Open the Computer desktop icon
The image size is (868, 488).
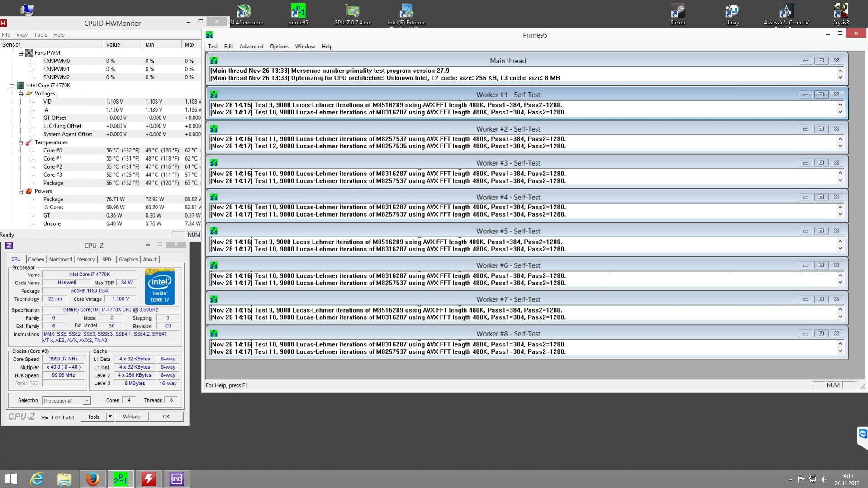point(27,9)
